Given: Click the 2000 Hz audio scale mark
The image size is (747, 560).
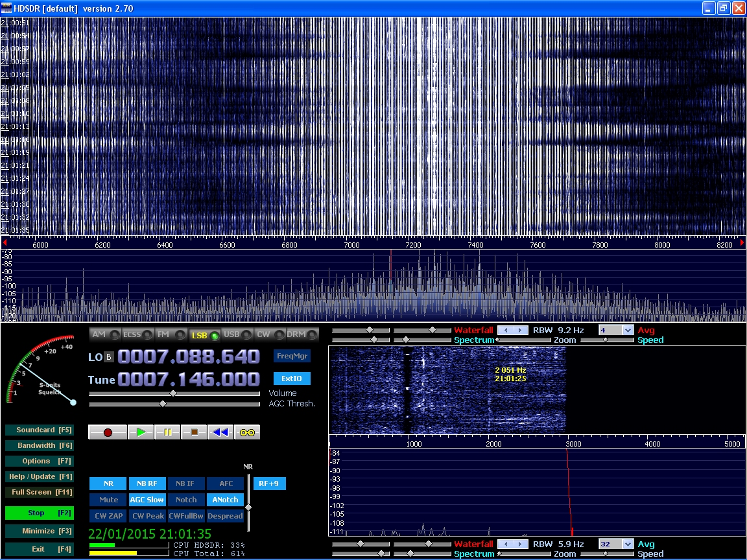Looking at the screenshot, I should [x=493, y=444].
